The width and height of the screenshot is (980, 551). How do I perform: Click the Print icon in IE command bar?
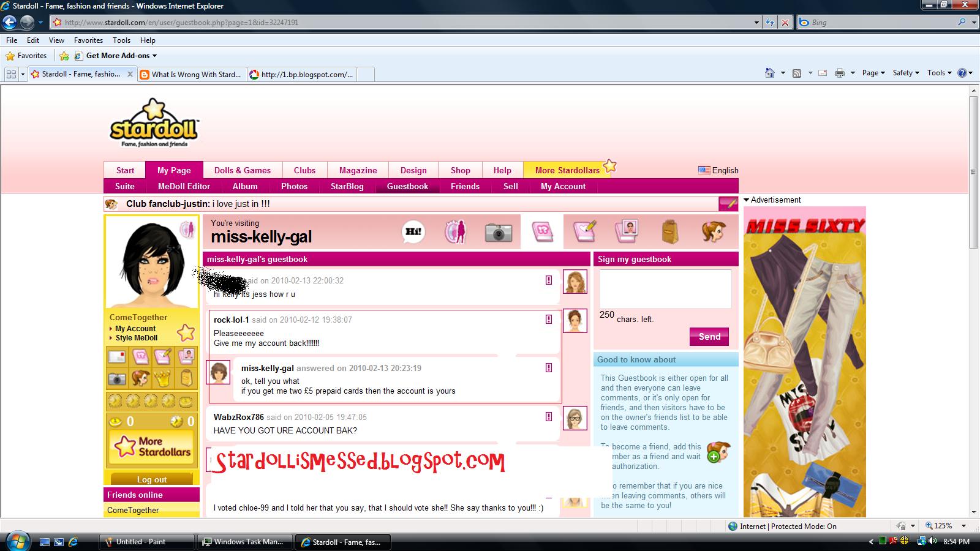click(840, 73)
